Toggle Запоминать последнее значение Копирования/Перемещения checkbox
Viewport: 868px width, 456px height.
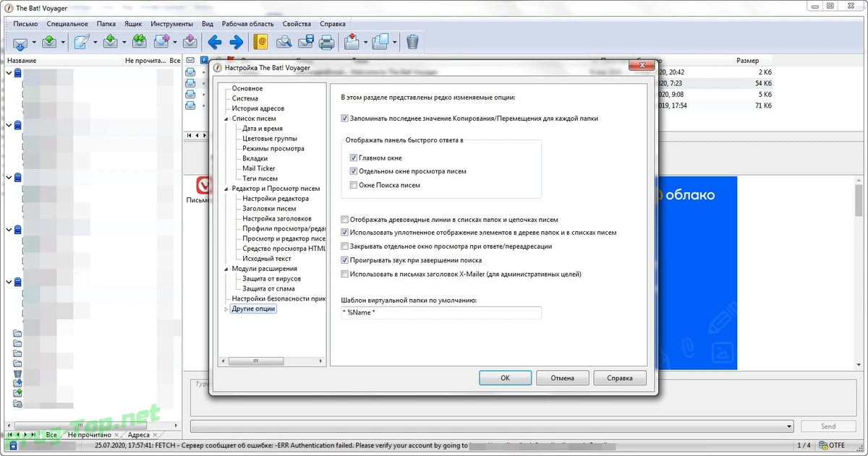click(344, 119)
